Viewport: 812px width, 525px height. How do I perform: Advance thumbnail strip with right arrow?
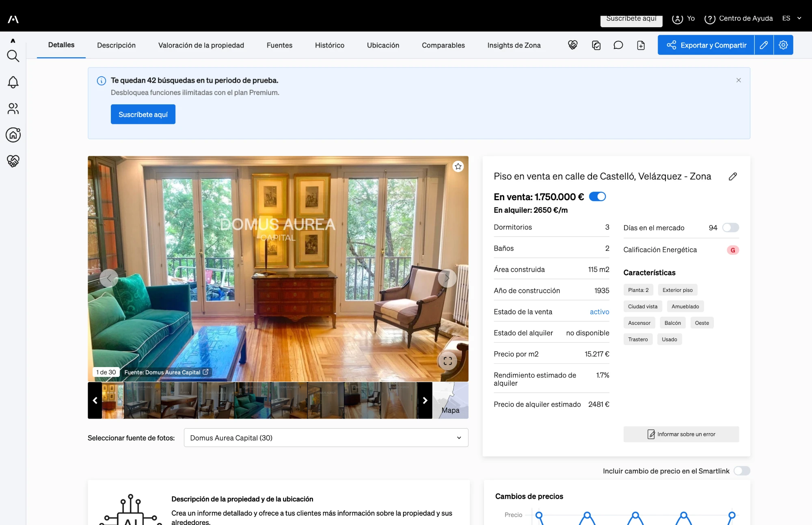(x=425, y=400)
